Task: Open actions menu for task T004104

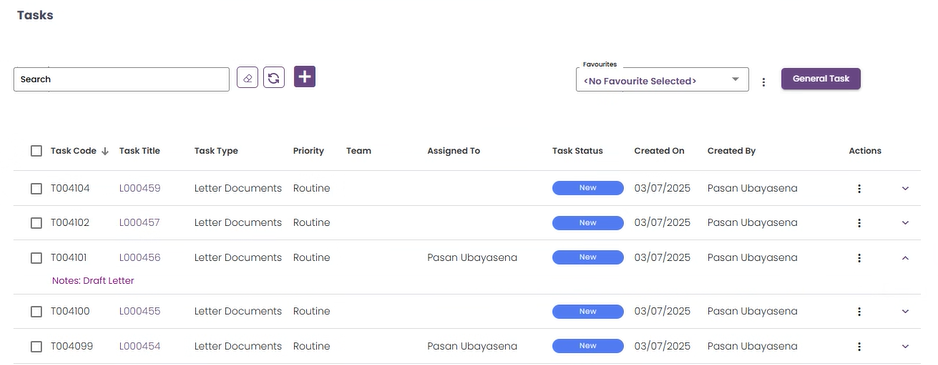Action: 859,188
